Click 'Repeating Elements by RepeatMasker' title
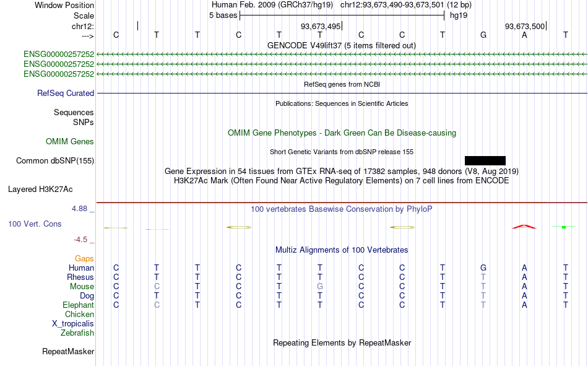 click(x=342, y=342)
